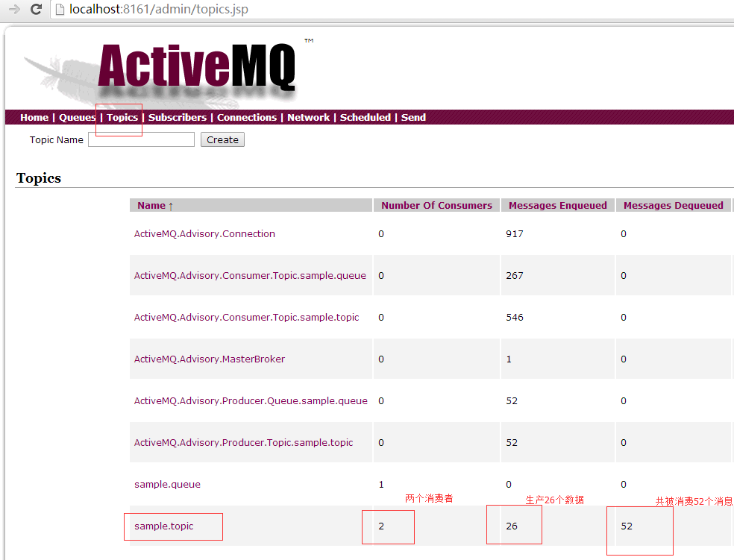Click the 917 enqueued value
Screen dimensions: 734x560
[515, 234]
